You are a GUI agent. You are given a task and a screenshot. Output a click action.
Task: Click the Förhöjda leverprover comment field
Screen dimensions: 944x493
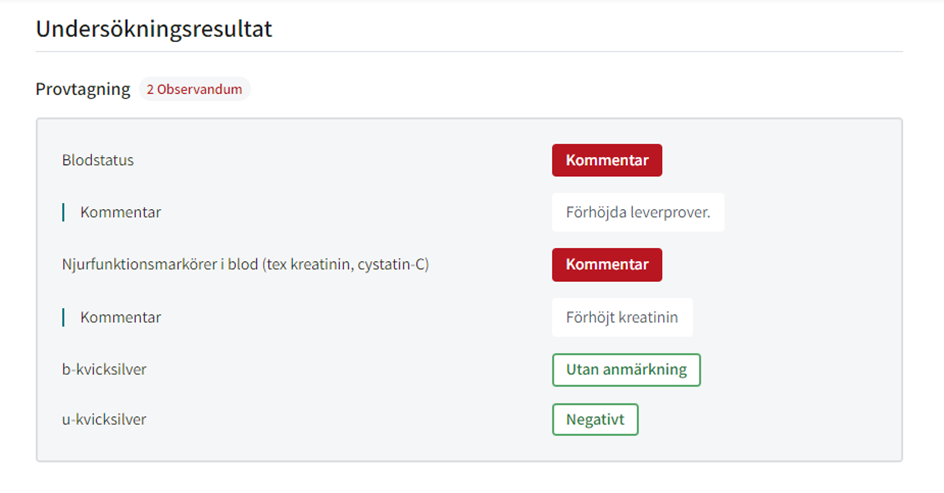[x=638, y=212]
